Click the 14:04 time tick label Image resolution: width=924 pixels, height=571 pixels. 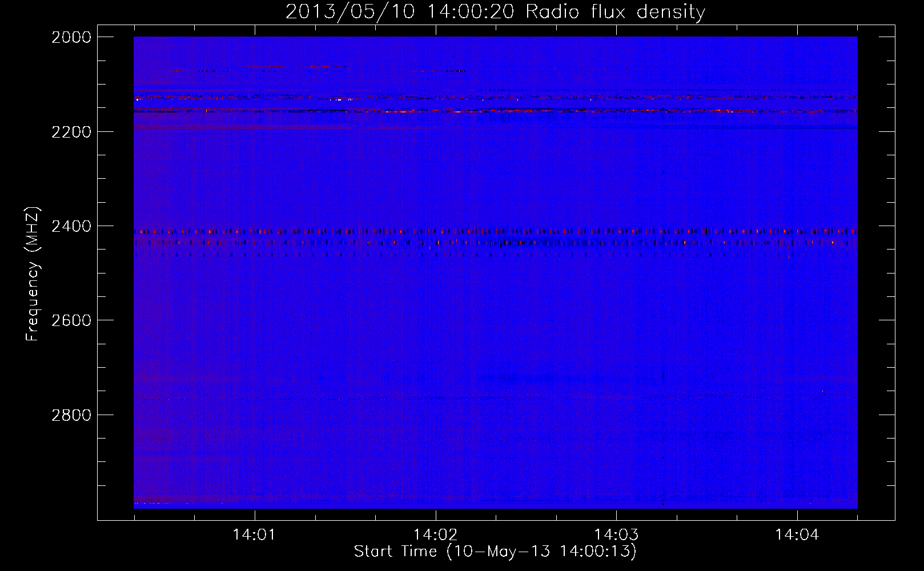(x=797, y=535)
